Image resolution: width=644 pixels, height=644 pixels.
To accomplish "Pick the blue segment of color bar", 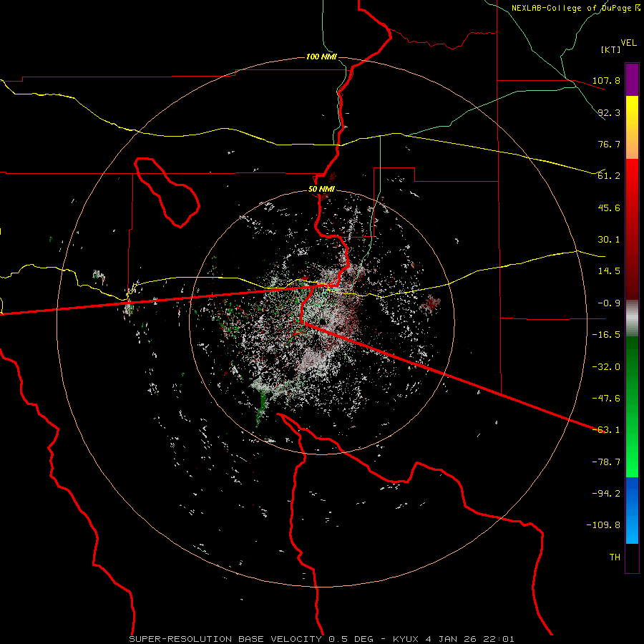I will click(632, 510).
